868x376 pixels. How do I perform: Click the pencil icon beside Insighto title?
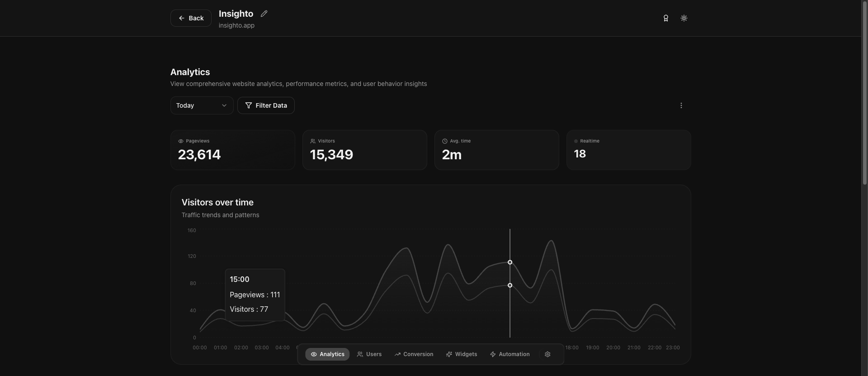[x=264, y=14]
